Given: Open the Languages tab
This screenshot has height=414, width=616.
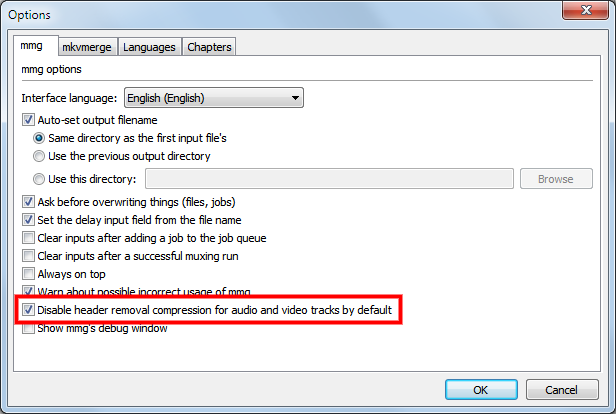Looking at the screenshot, I should [151, 47].
